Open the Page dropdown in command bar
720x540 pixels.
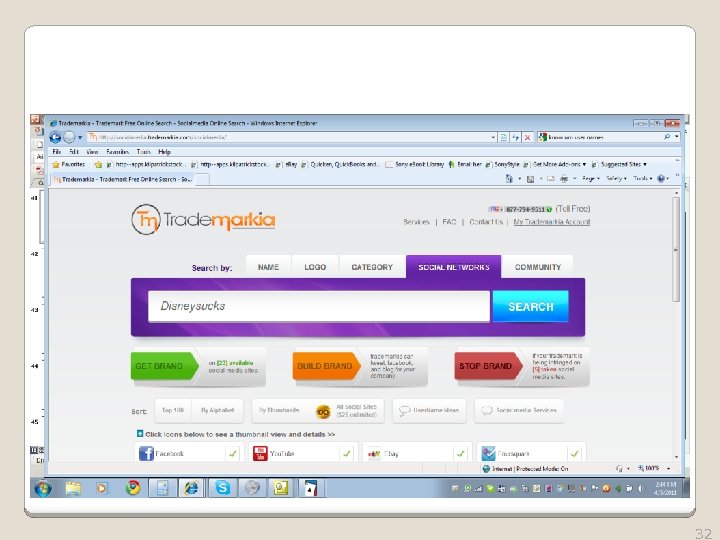pyautogui.click(x=591, y=179)
